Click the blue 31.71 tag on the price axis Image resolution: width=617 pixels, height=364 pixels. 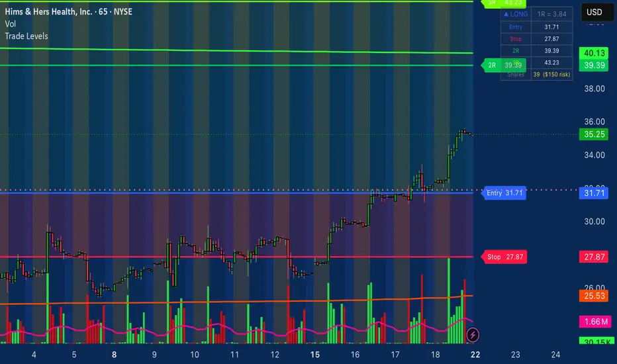tap(594, 193)
